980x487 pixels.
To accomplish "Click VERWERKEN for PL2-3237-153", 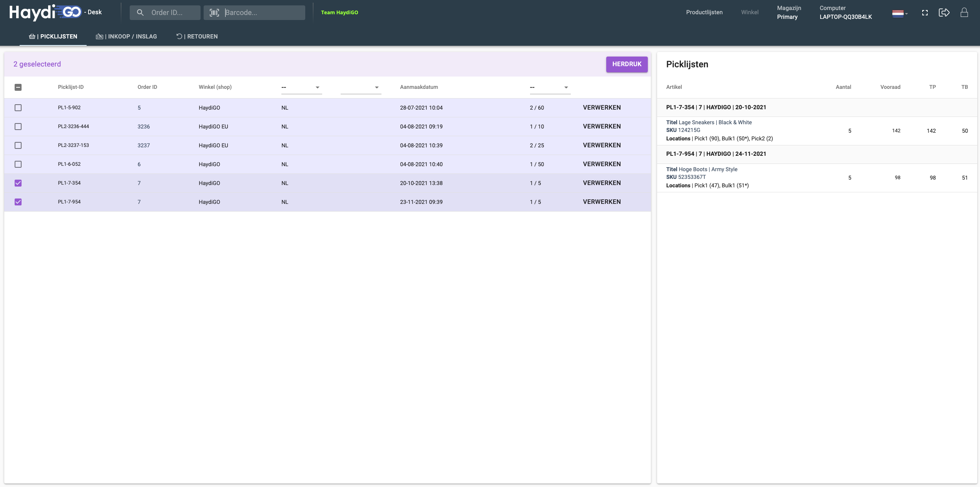I will click(602, 145).
